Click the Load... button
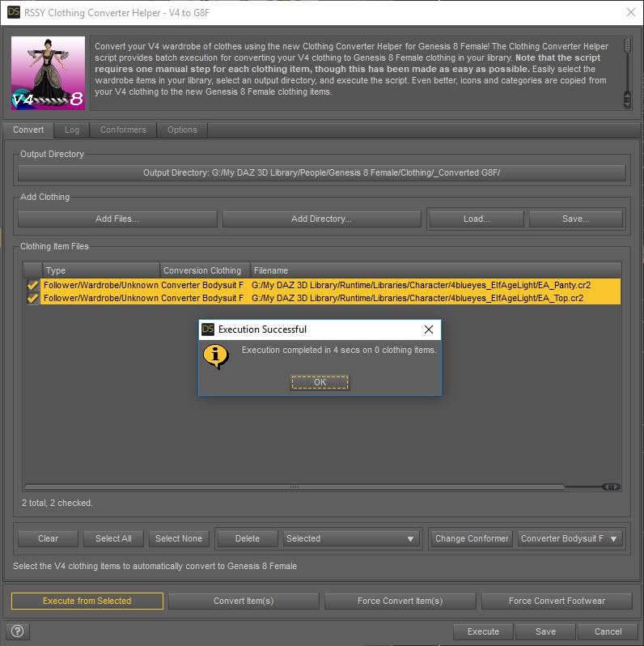 tap(477, 219)
